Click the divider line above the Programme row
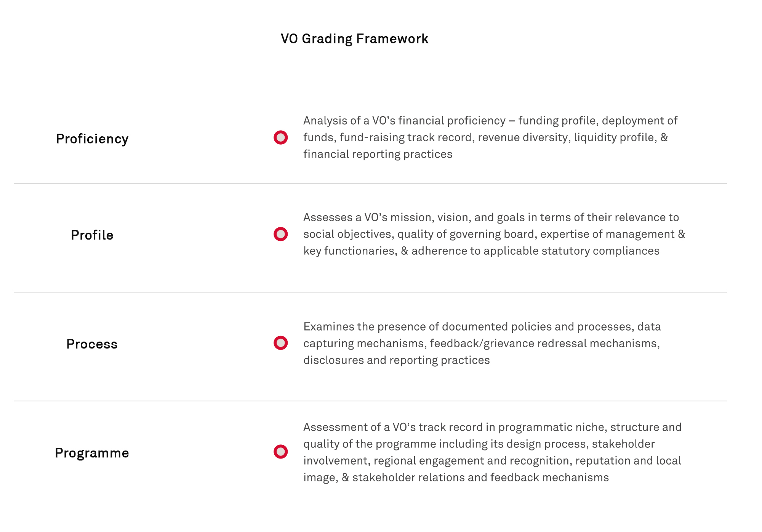The height and width of the screenshot is (532, 762). coord(370,401)
